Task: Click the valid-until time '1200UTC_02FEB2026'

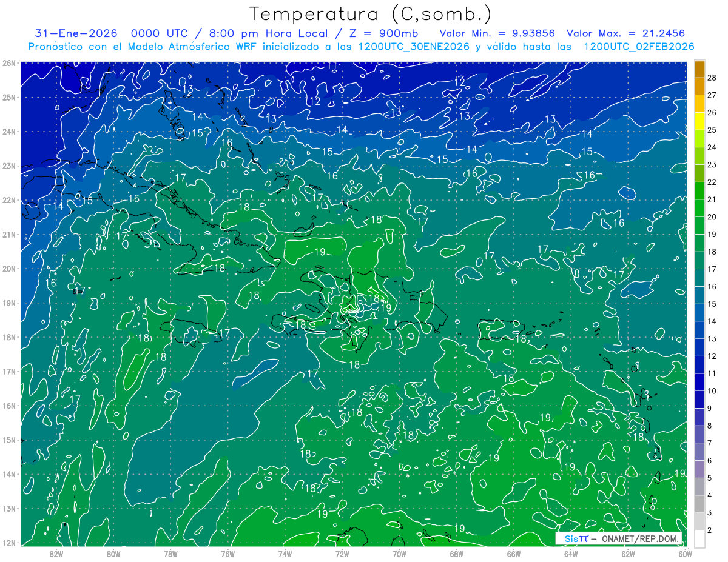Action: coord(638,46)
